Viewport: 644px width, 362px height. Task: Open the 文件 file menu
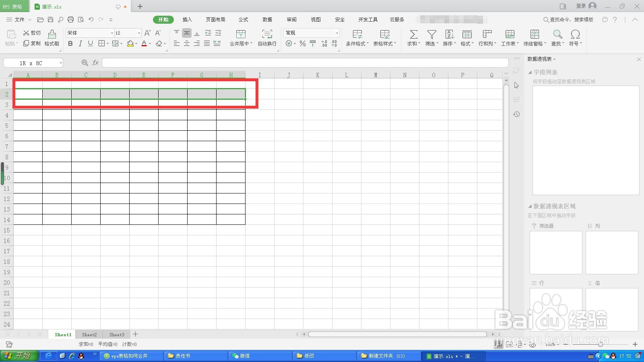click(x=19, y=19)
